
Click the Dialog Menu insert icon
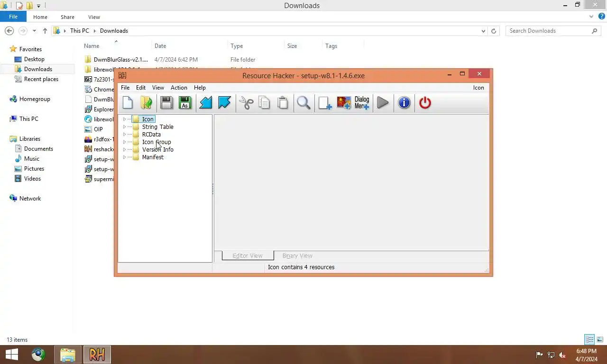(362, 103)
